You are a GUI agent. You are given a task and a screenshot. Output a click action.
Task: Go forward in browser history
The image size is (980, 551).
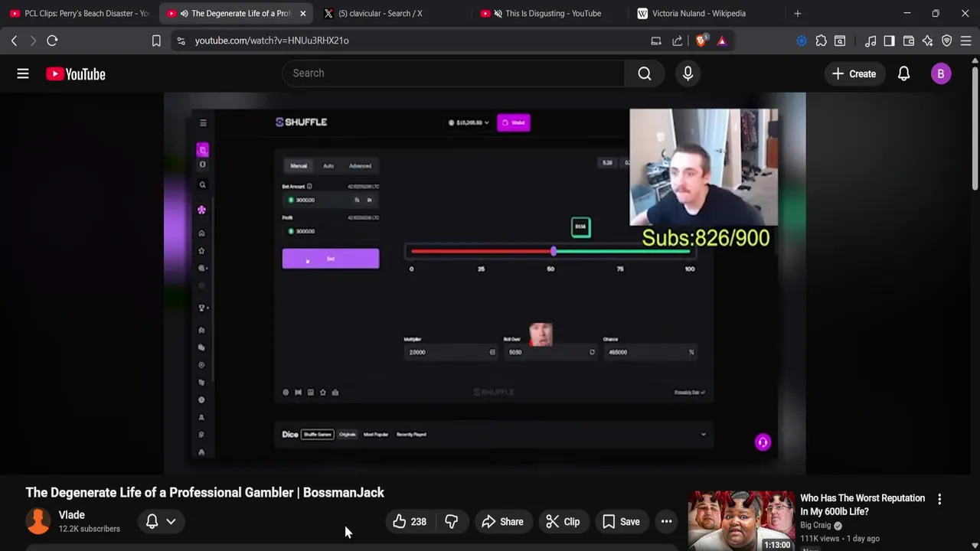pyautogui.click(x=33, y=41)
